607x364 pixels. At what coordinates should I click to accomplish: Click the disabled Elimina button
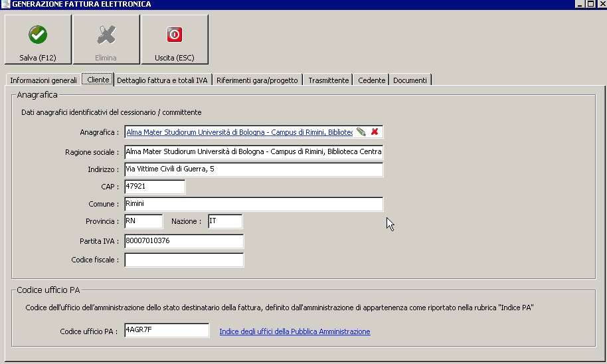(x=106, y=39)
